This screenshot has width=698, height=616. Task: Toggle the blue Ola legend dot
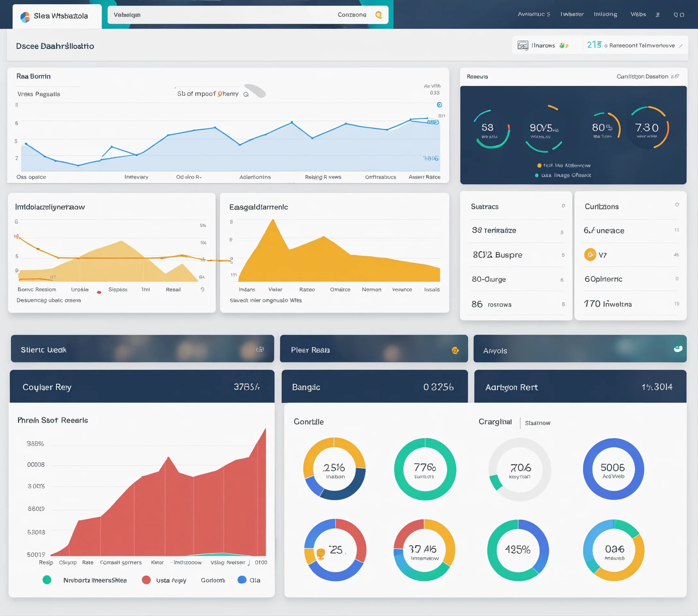(x=242, y=579)
